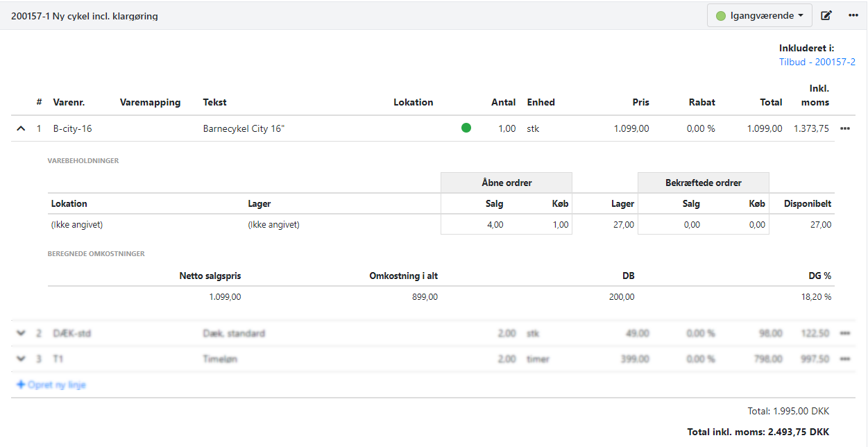This screenshot has width=868, height=447.
Task: Expand the T1 Timeløn line row
Action: [x=21, y=359]
